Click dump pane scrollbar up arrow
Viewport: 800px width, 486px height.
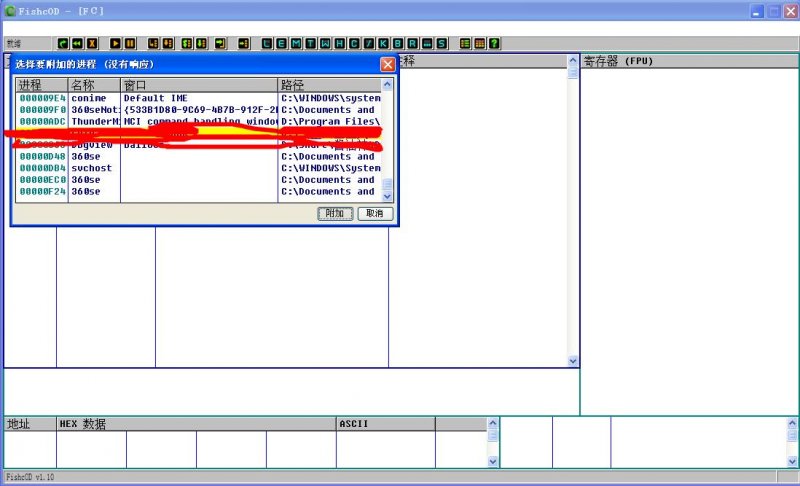(x=493, y=423)
